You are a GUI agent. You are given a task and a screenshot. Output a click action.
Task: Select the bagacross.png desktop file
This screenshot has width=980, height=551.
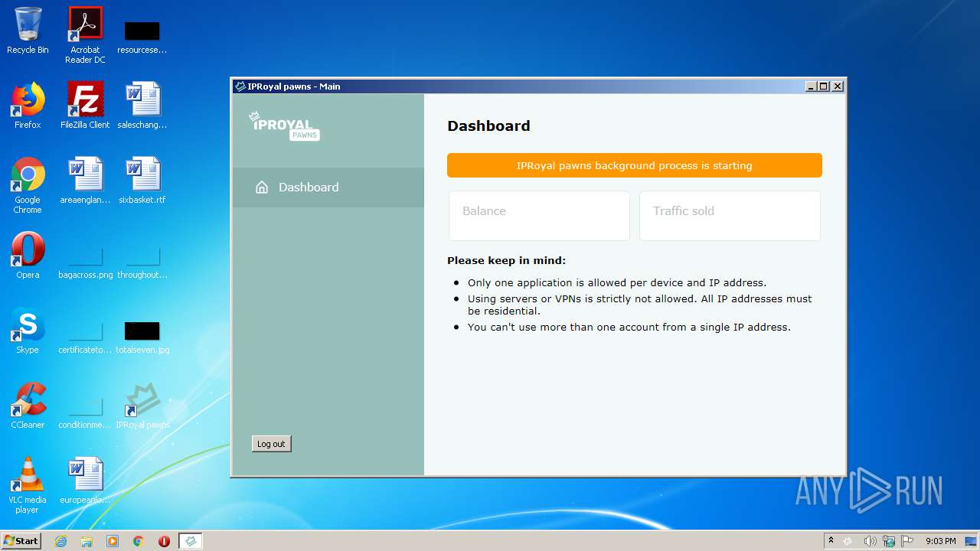pyautogui.click(x=85, y=262)
